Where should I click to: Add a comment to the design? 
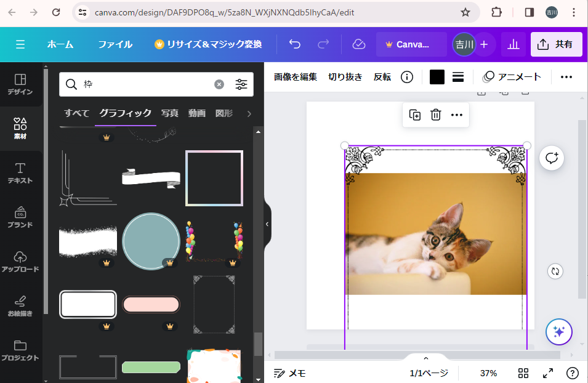tap(552, 158)
